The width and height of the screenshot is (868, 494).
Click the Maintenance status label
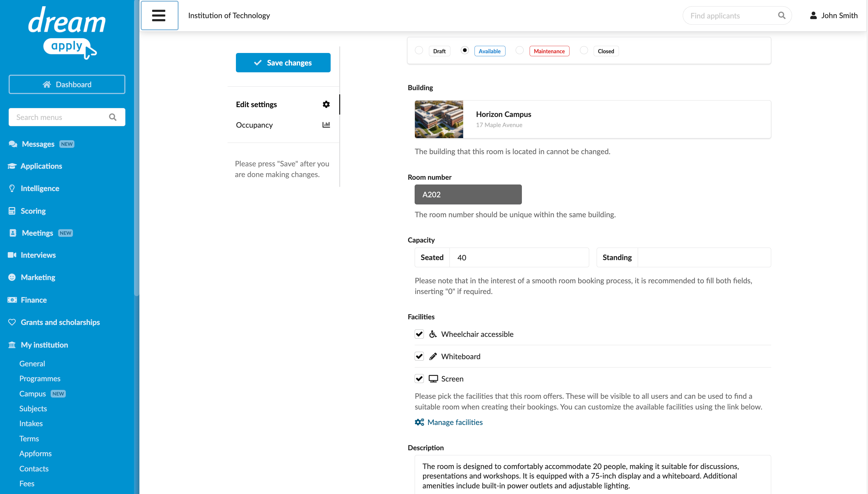coord(549,51)
